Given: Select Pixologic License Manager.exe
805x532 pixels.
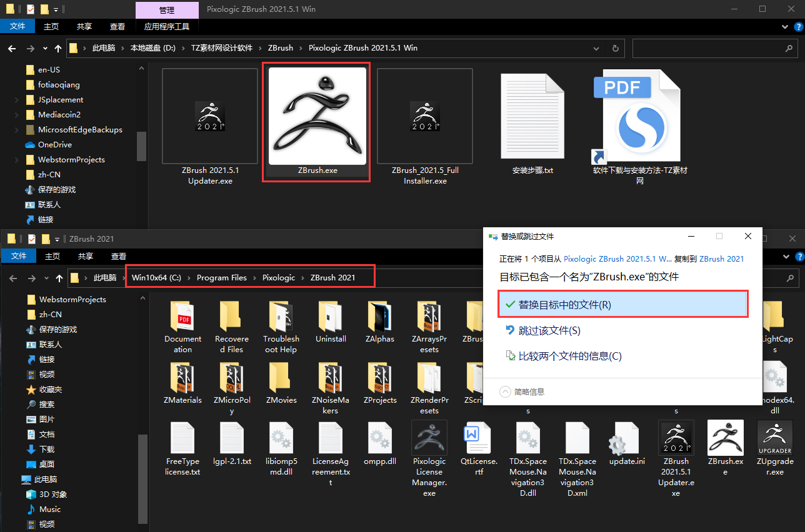Looking at the screenshot, I should click(x=429, y=459).
